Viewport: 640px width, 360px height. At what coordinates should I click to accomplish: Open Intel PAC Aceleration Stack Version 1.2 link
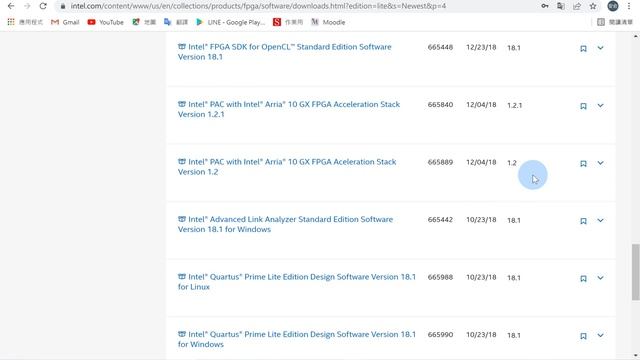tap(287, 167)
